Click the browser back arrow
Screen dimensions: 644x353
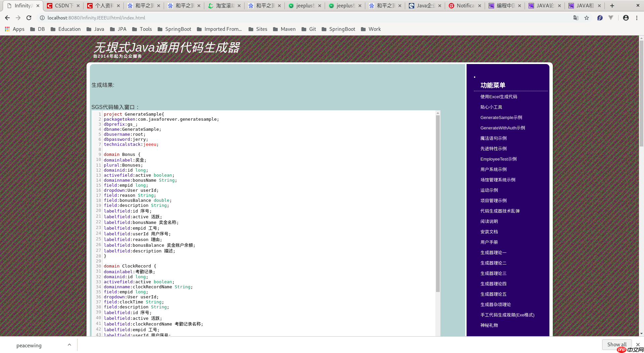click(7, 18)
